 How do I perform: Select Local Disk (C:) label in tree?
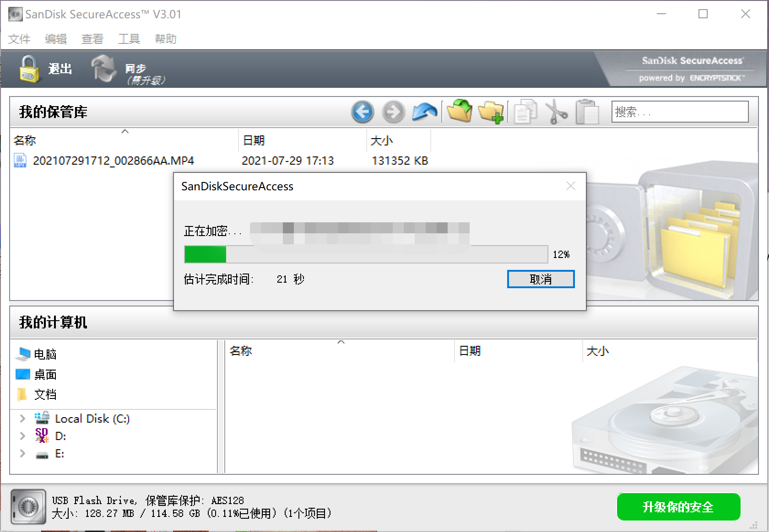(92, 419)
